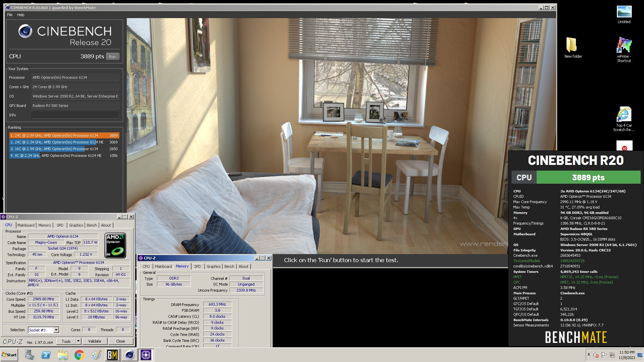This screenshot has width=644, height=362.
Task: Click the Textures/Models hash entry in BenchMate
Action: tap(549, 261)
